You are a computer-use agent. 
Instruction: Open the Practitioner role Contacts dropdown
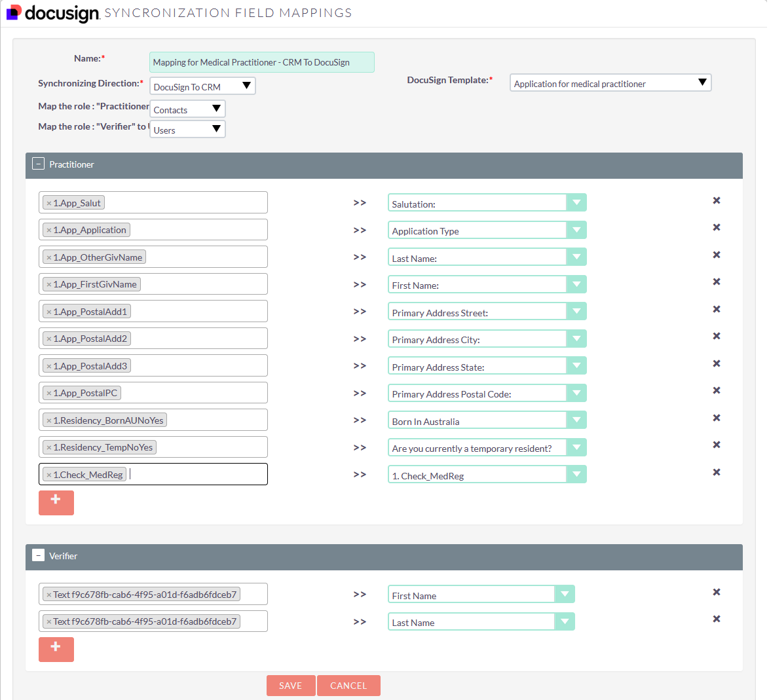pos(187,109)
